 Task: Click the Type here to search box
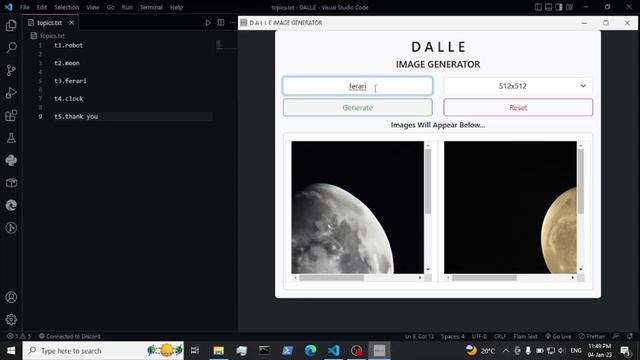click(x=103, y=351)
